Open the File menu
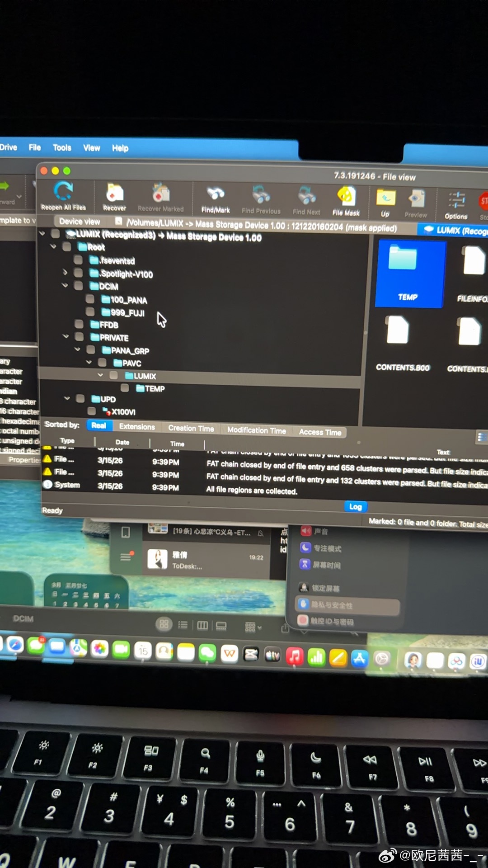 [35, 147]
